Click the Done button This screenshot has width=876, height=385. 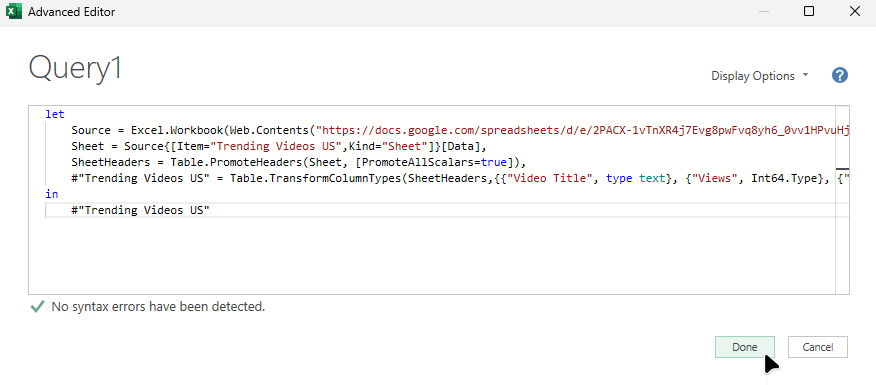(x=745, y=347)
